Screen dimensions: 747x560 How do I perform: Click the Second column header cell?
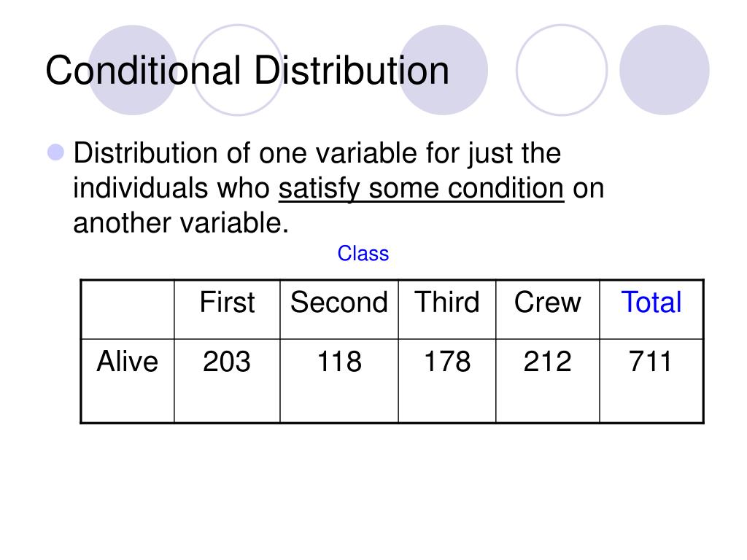(x=339, y=309)
